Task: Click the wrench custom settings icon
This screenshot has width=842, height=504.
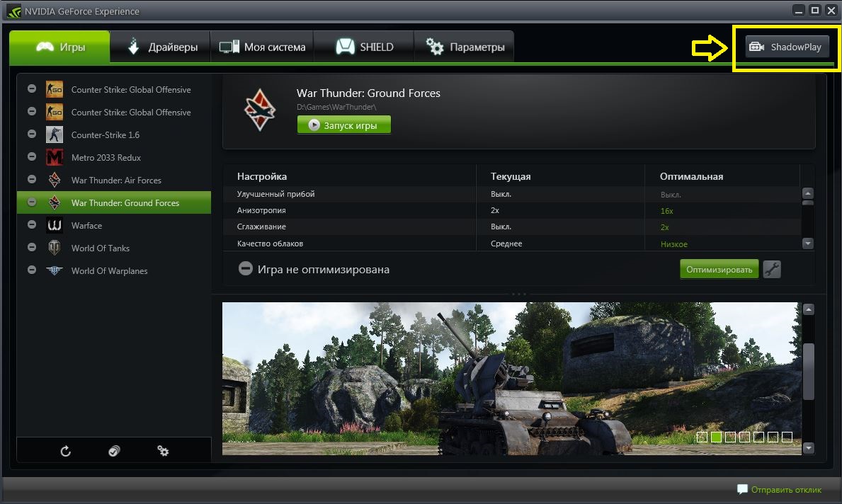Action: 772,270
